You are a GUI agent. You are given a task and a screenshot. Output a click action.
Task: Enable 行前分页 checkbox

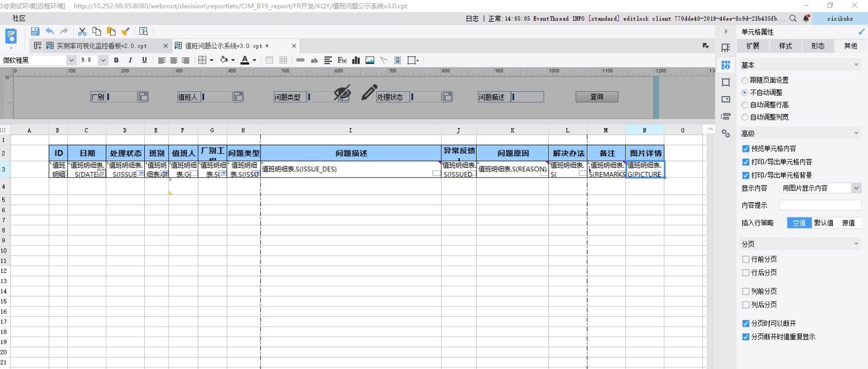click(x=746, y=259)
